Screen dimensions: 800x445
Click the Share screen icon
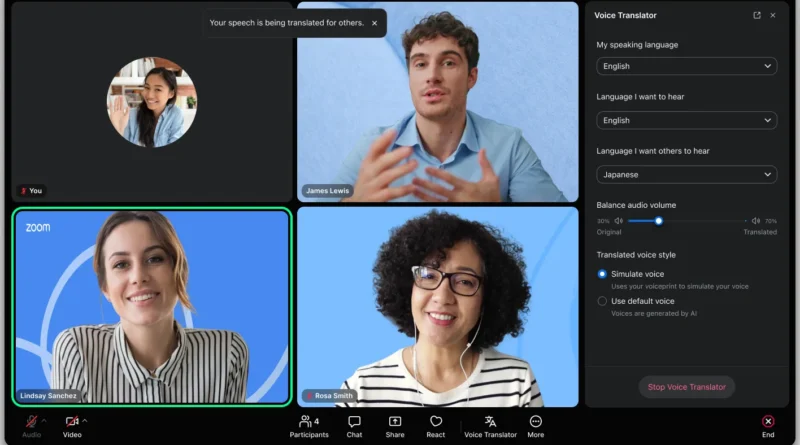click(395, 422)
